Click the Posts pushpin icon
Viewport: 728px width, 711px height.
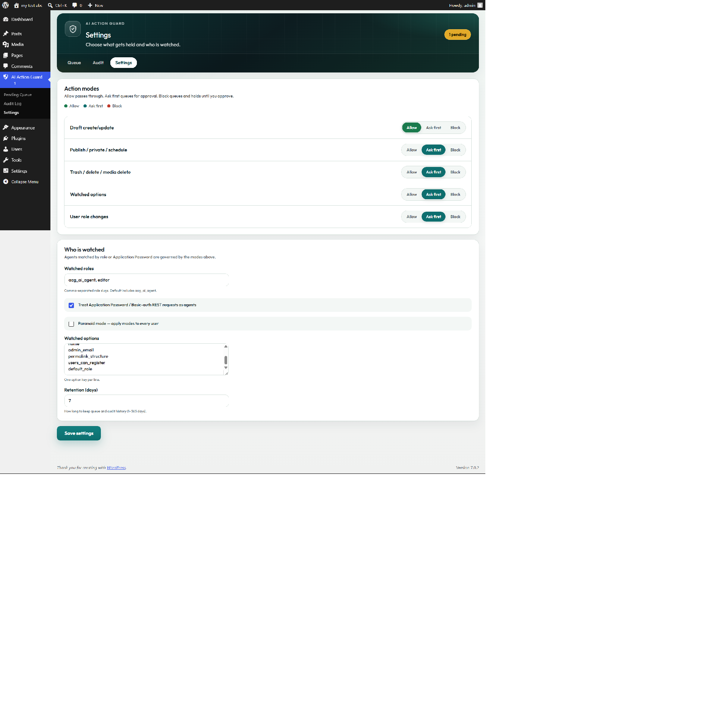[6, 34]
